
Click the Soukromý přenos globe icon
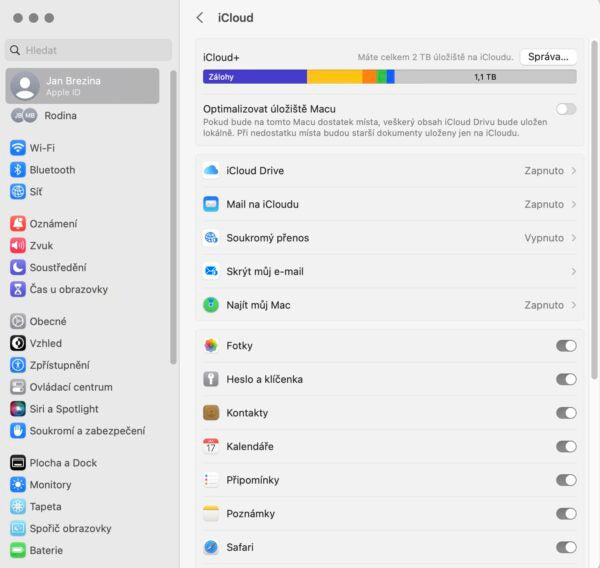tap(211, 238)
